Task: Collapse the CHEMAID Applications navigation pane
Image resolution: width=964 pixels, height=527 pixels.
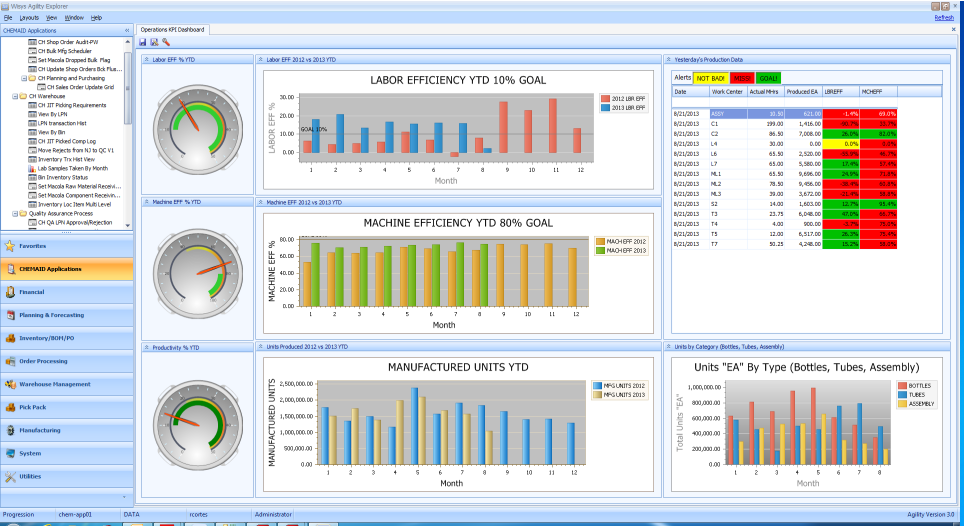Action: (x=127, y=30)
